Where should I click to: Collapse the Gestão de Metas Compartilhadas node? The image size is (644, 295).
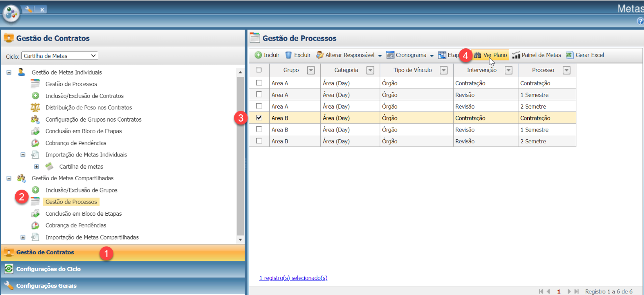point(9,178)
